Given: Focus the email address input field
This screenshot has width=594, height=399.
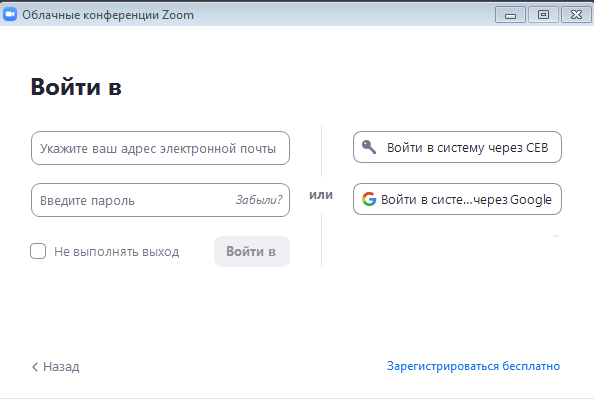Looking at the screenshot, I should pos(160,148).
